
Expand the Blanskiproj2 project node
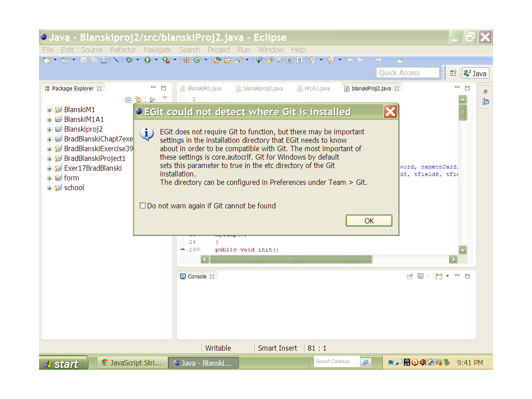(x=50, y=129)
